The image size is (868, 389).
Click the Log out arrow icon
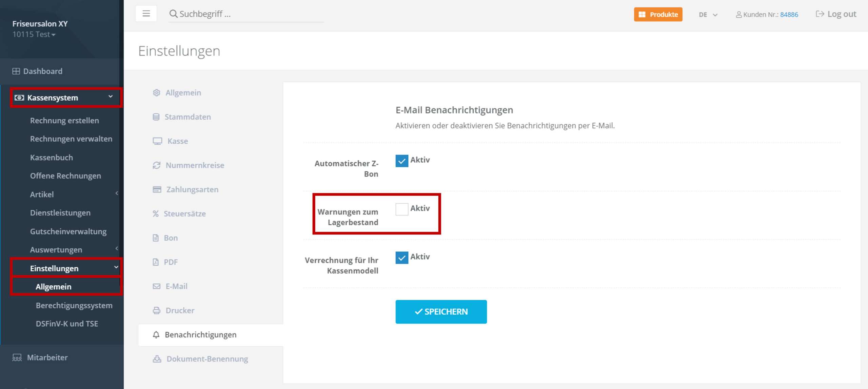(x=820, y=14)
